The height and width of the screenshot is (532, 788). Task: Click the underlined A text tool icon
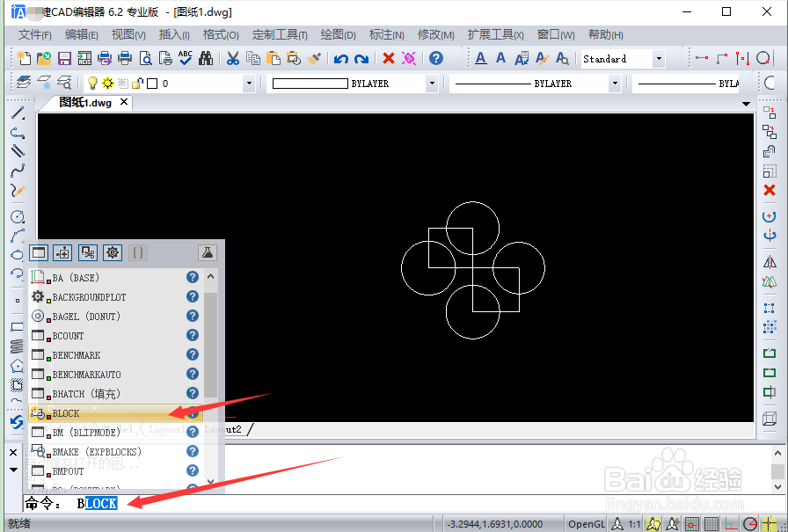pyautogui.click(x=480, y=58)
